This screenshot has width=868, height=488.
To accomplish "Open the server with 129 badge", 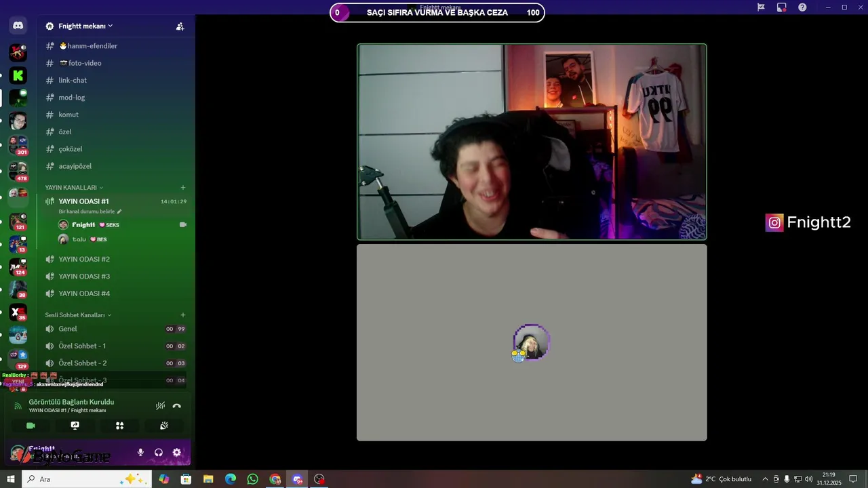I will (x=18, y=359).
